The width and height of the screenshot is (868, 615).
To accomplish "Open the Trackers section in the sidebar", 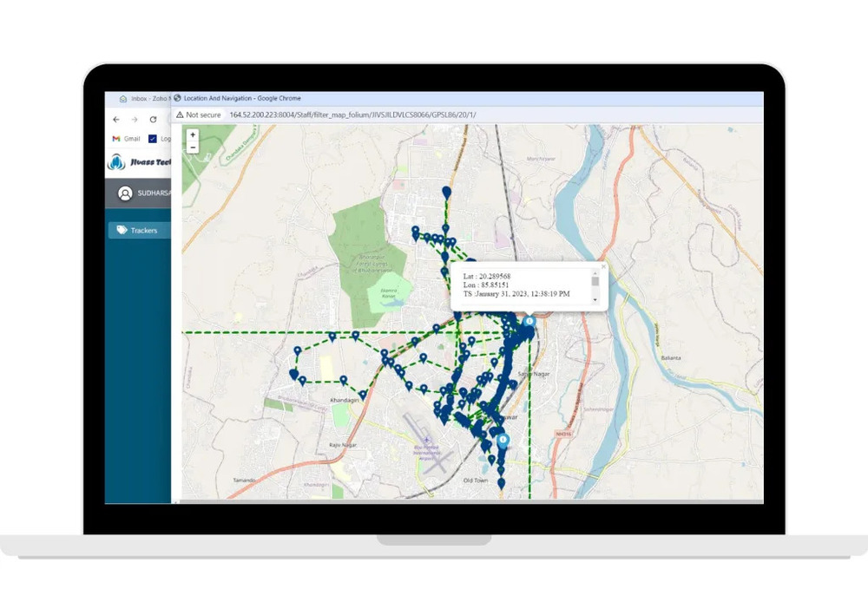I will (144, 230).
